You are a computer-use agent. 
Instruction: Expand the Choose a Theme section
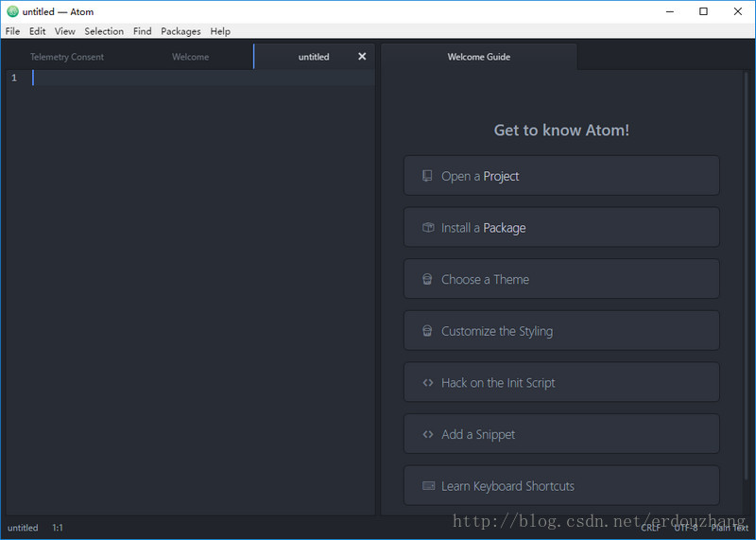pos(561,279)
